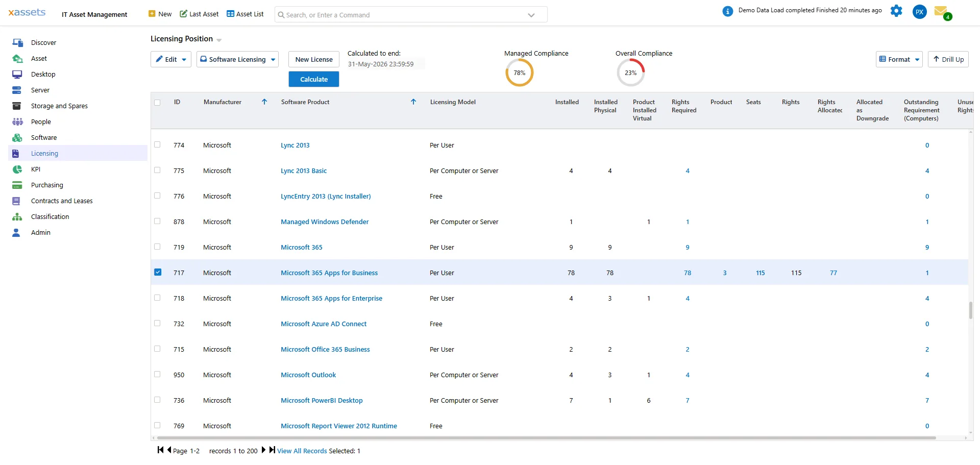980x465 pixels.
Task: Click the Classification hierarchy icon
Action: click(x=17, y=217)
